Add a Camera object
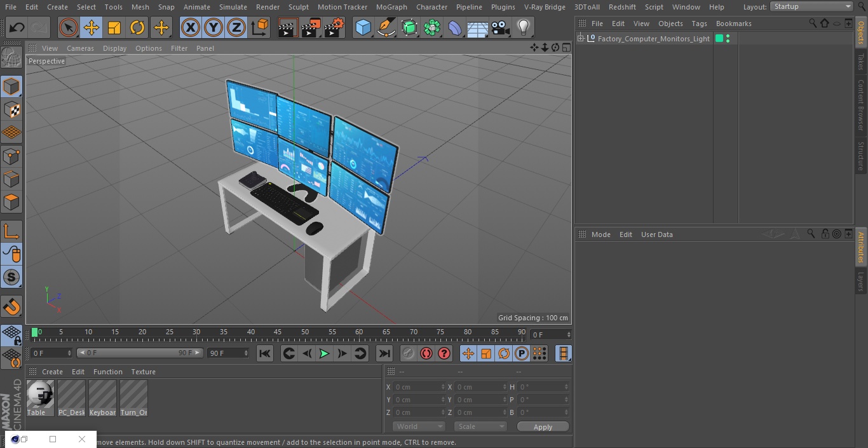This screenshot has width=868, height=448. pos(500,27)
